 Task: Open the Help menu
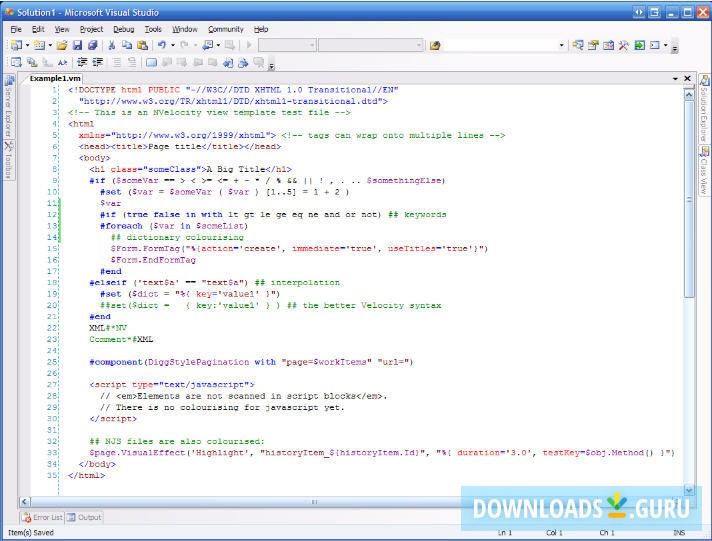tap(261, 29)
